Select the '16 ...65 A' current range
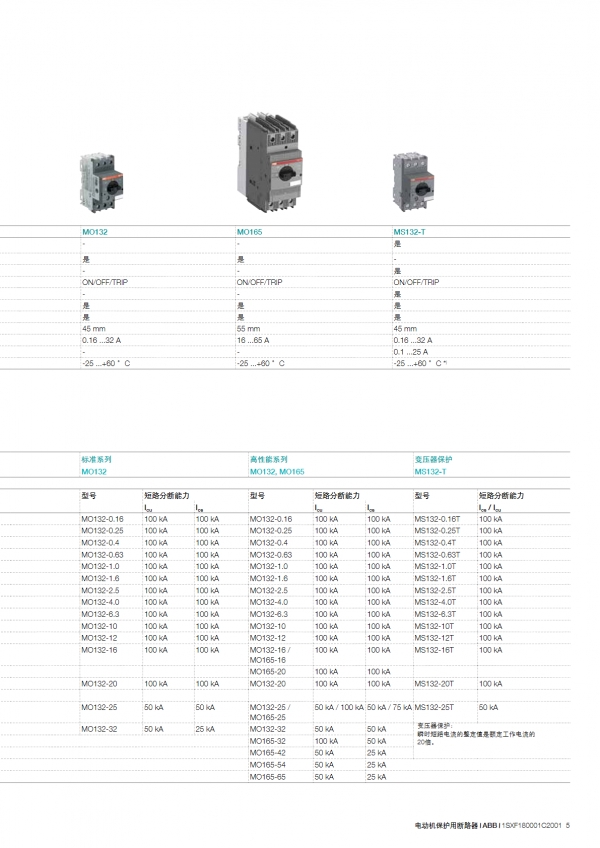This screenshot has height=848, width=600. tap(253, 340)
